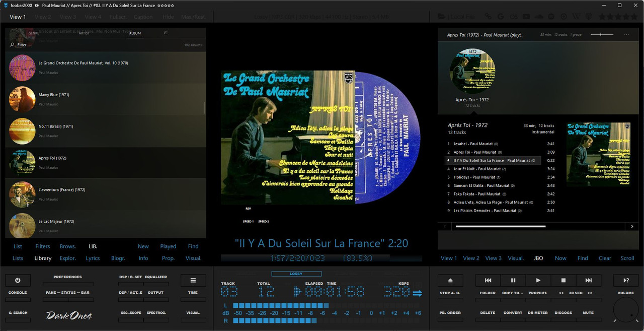Viewport: 644px width, 331px height.
Task: Open the Spotify icon in top bar
Action: pyautogui.click(x=551, y=17)
